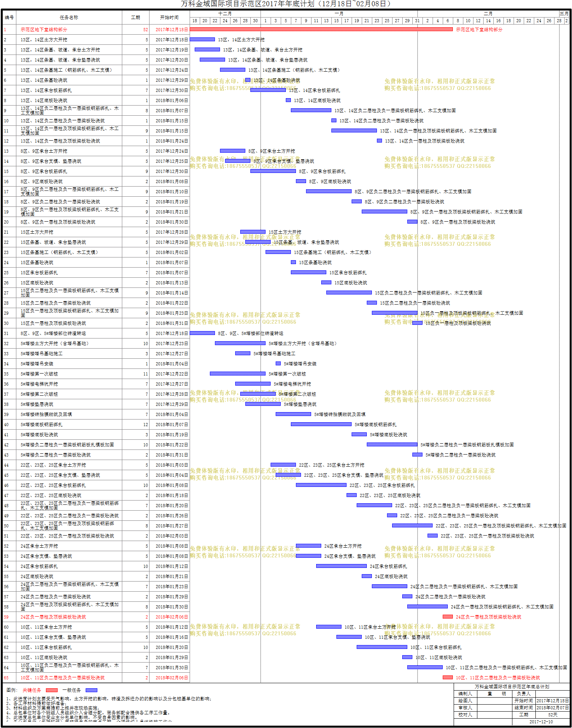
Task: Select the Gantt bar for 22区、23区、25区承台板钢筋绑扎
Action: [x=321, y=485]
